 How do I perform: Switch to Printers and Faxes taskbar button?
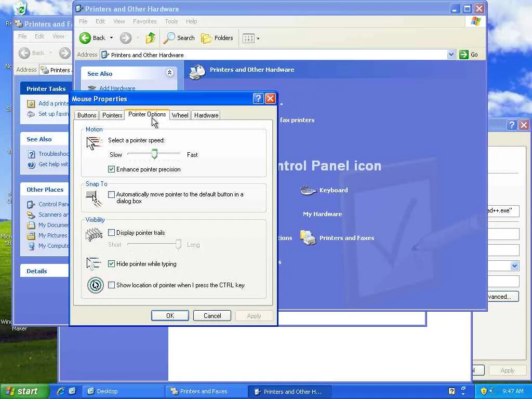pyautogui.click(x=206, y=391)
